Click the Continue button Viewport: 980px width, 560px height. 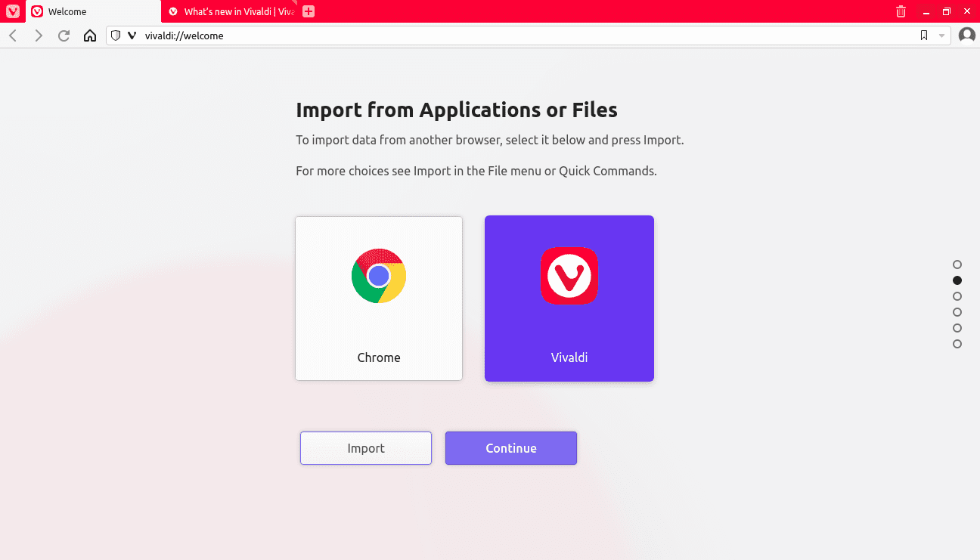tap(510, 447)
